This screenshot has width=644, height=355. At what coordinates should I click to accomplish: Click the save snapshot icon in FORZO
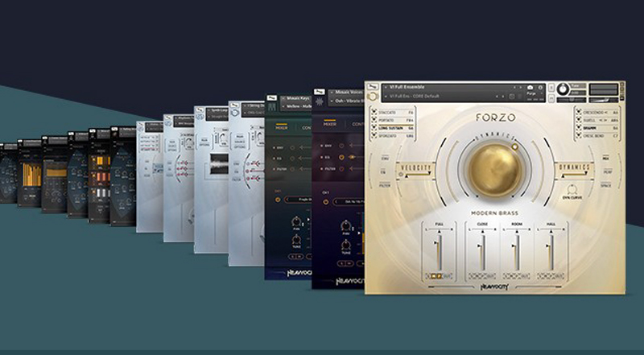(x=512, y=96)
